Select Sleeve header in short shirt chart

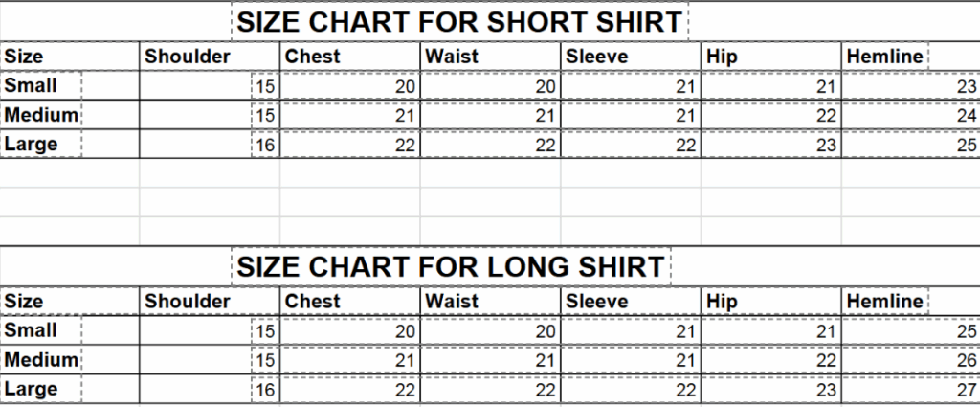coord(596,57)
